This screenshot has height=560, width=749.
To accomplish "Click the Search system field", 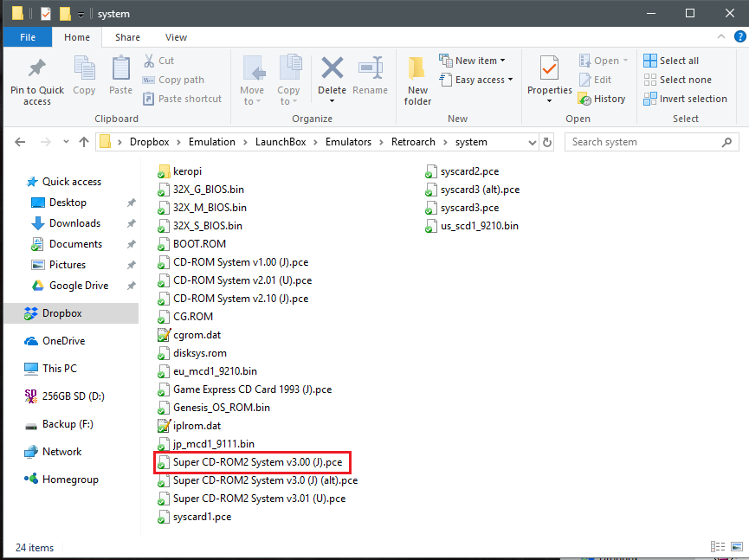I will click(x=651, y=142).
